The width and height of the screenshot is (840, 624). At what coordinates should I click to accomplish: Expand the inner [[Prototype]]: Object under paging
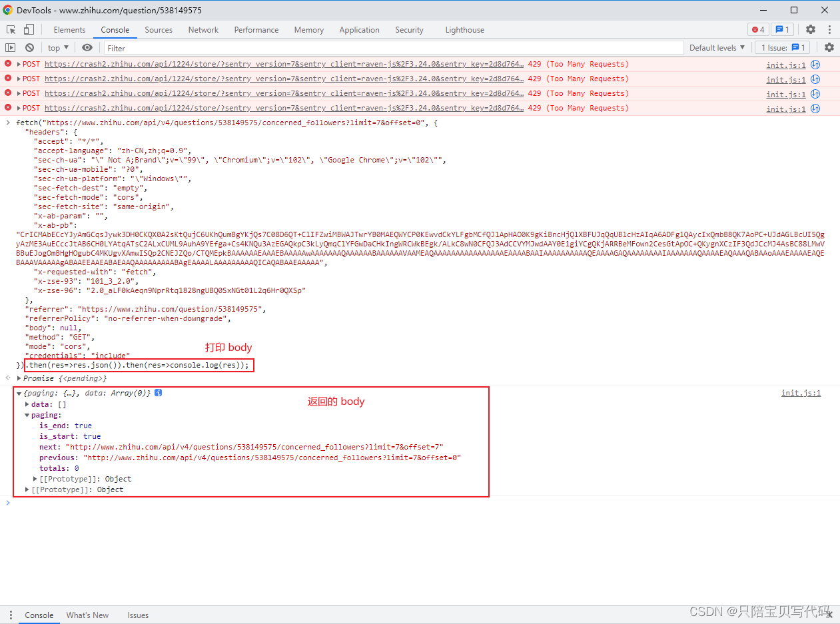pos(35,479)
